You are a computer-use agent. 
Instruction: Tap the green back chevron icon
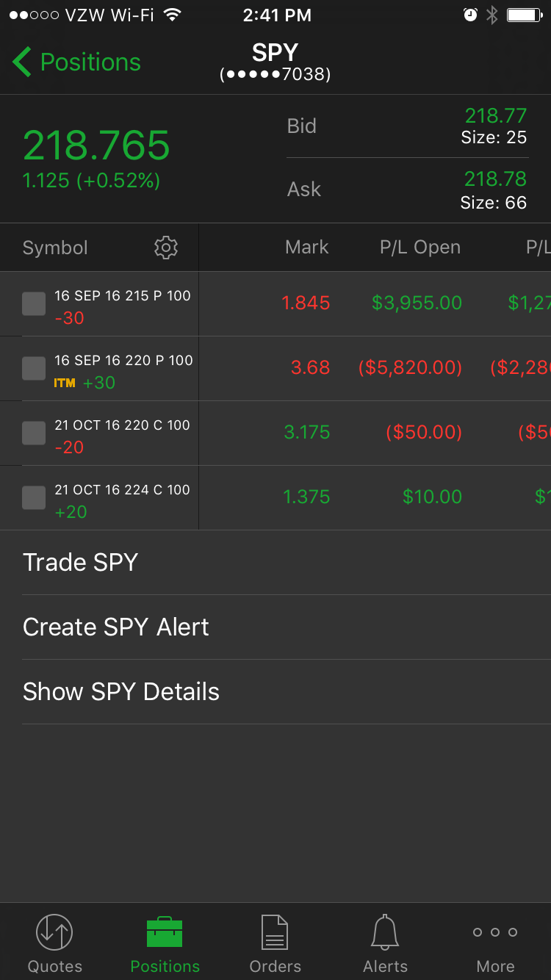(x=21, y=62)
